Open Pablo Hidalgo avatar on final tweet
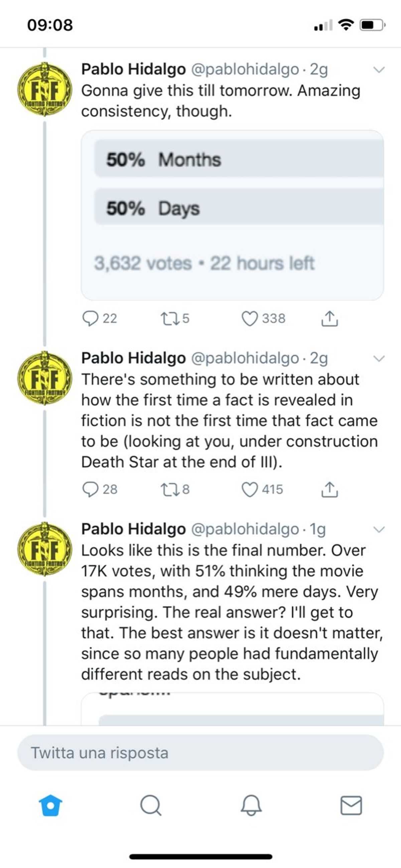 tap(44, 549)
